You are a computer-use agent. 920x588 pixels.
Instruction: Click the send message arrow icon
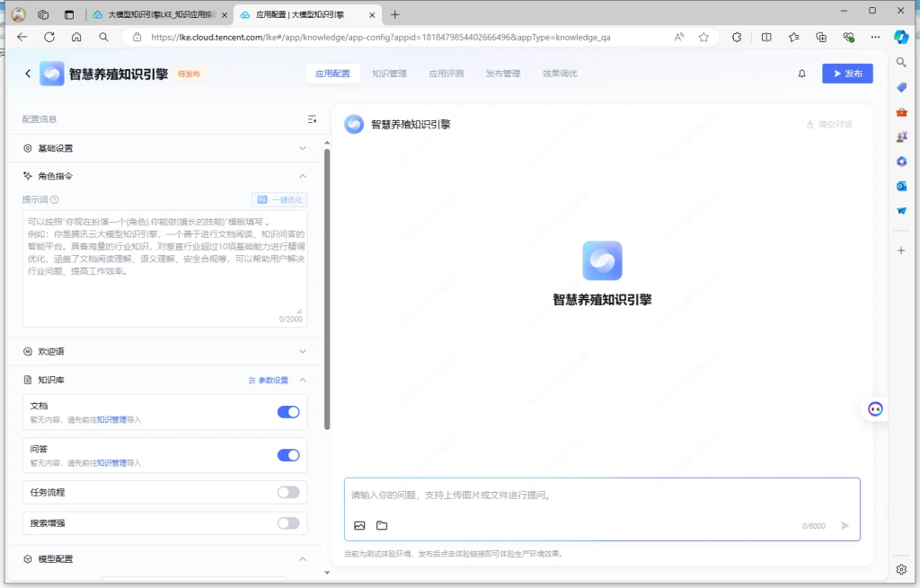845,525
